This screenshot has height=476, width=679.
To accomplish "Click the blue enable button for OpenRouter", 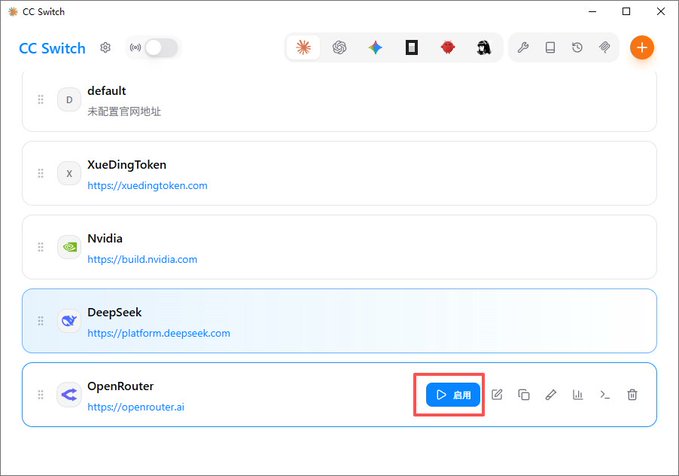I will (x=453, y=395).
